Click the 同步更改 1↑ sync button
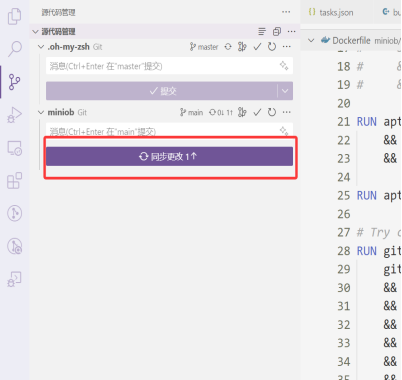Image resolution: width=402 pixels, height=380 pixels. point(169,156)
